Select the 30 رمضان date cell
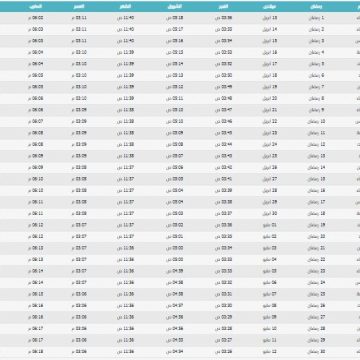 pyautogui.click(x=316, y=352)
